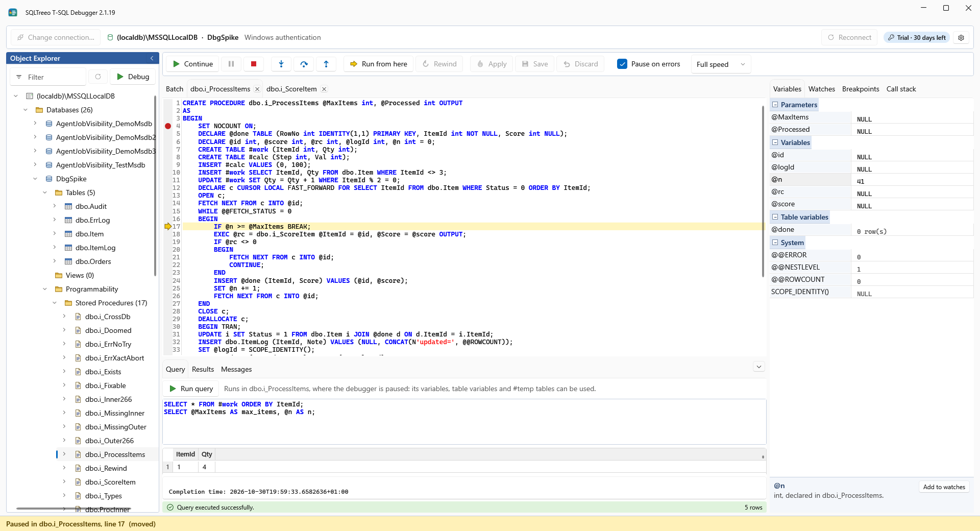Switch to the Watches tab
This screenshot has width=980, height=531.
[822, 89]
